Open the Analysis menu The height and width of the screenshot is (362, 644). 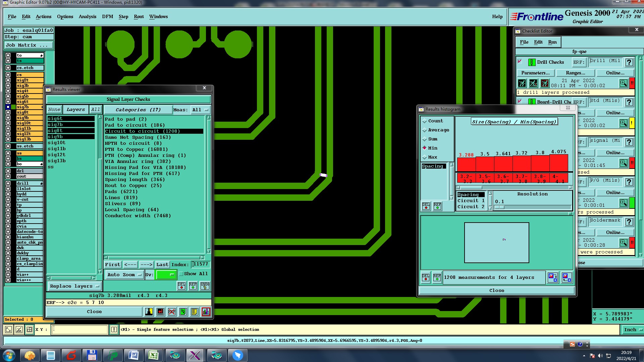87,16
